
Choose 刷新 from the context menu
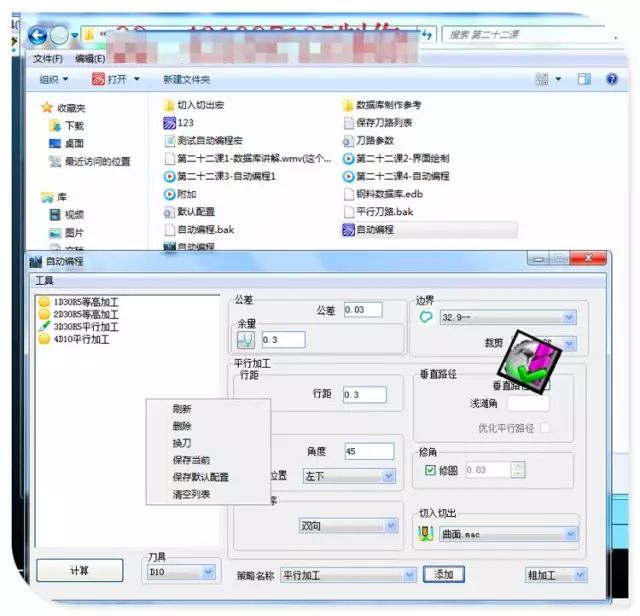click(182, 409)
